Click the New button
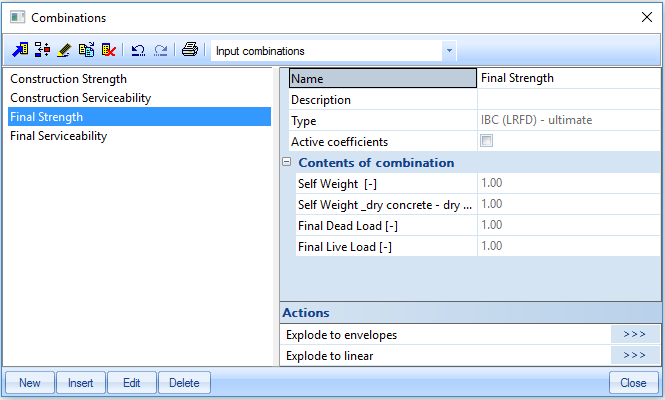The image size is (665, 400). 30,383
